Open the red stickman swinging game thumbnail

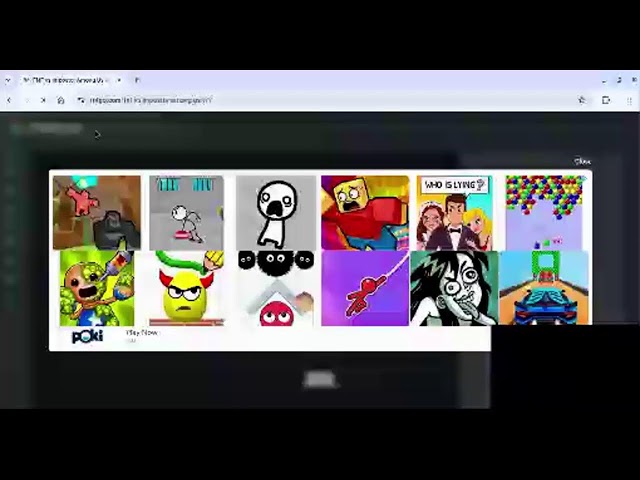[x=365, y=288]
